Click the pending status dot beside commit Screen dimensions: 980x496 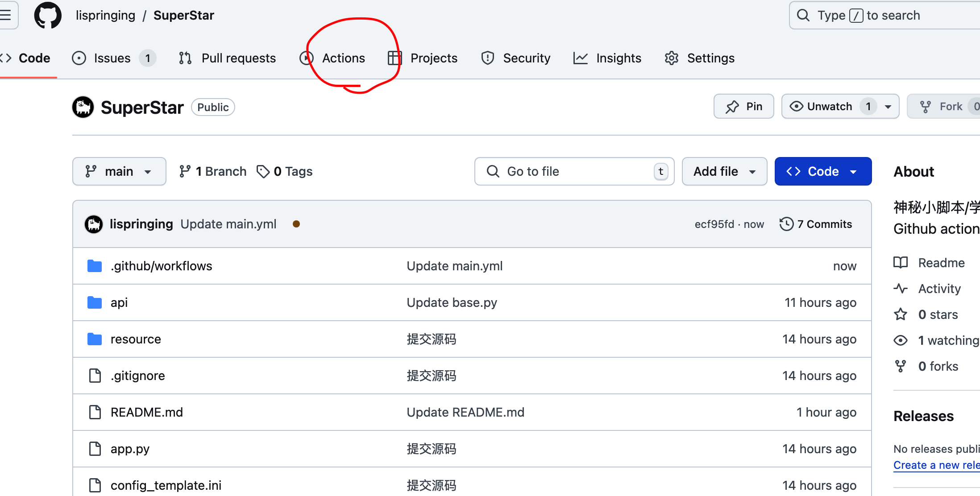[x=296, y=224]
